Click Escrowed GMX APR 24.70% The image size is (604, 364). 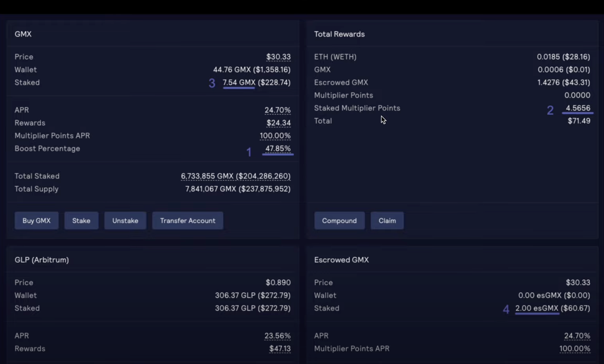[x=577, y=336]
